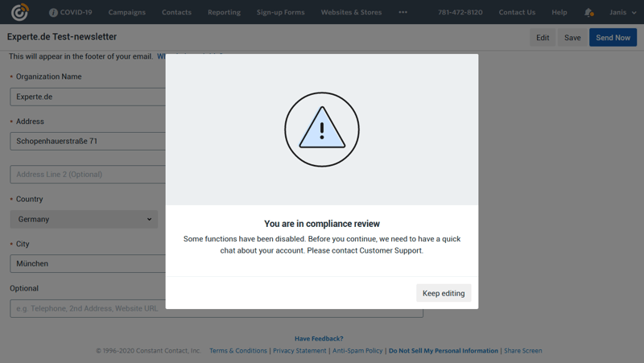The width and height of the screenshot is (644, 363).
Task: Click the Send Now button
Action: 613,38
